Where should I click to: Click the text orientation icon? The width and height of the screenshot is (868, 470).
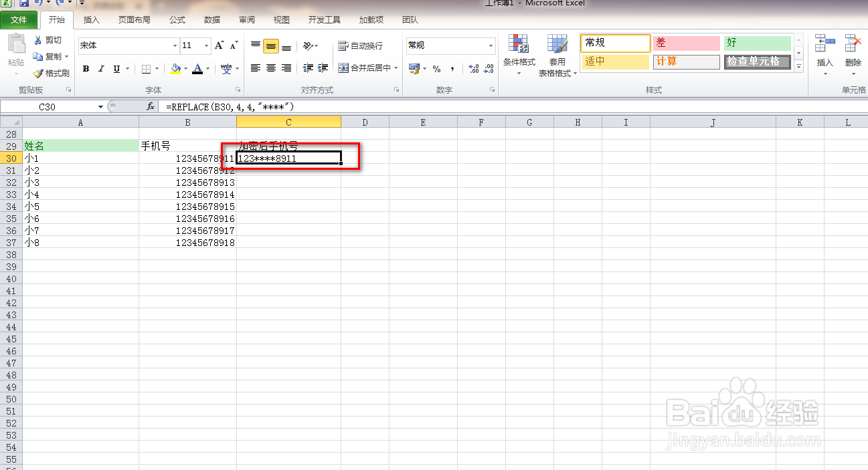click(x=307, y=45)
